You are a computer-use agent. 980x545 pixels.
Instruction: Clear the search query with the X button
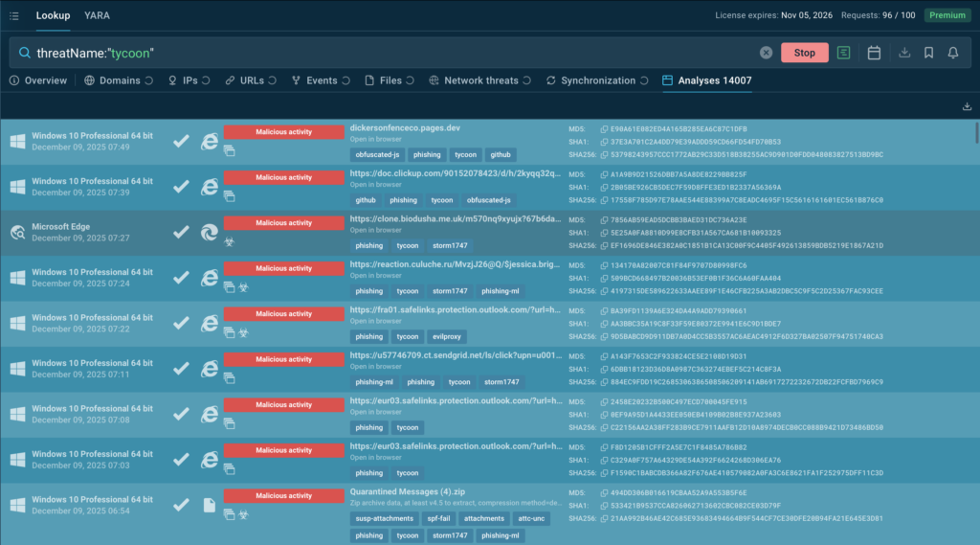pyautogui.click(x=766, y=53)
